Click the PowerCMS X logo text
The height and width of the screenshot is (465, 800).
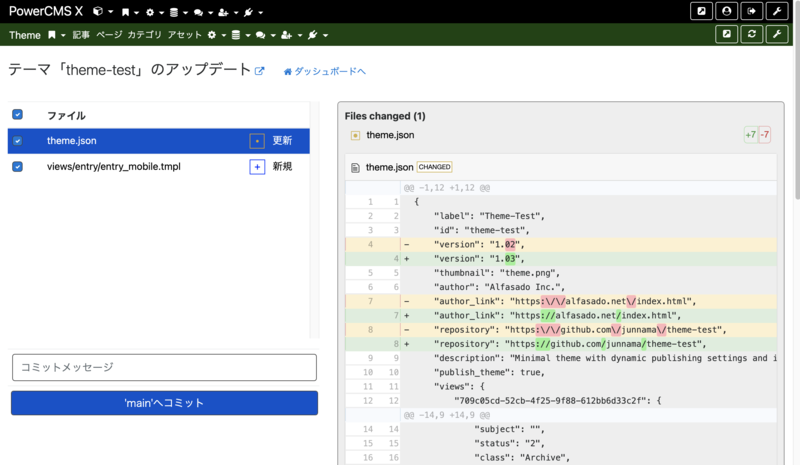pos(46,11)
